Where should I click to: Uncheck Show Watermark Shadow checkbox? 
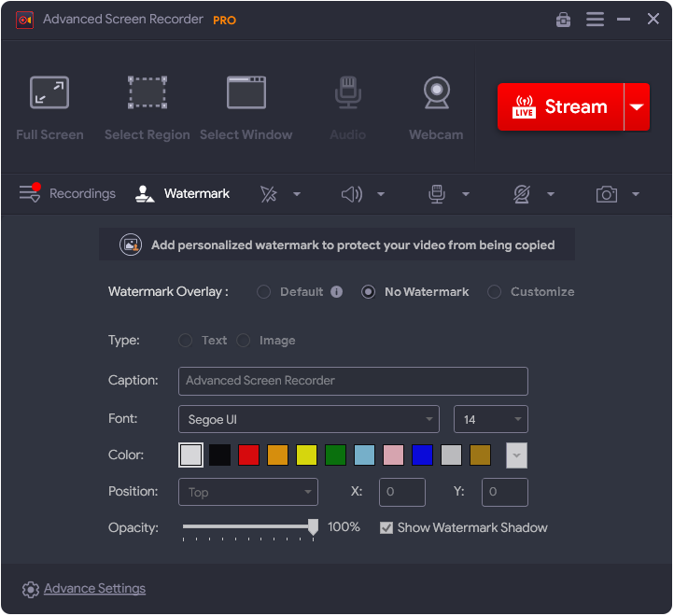pos(386,527)
